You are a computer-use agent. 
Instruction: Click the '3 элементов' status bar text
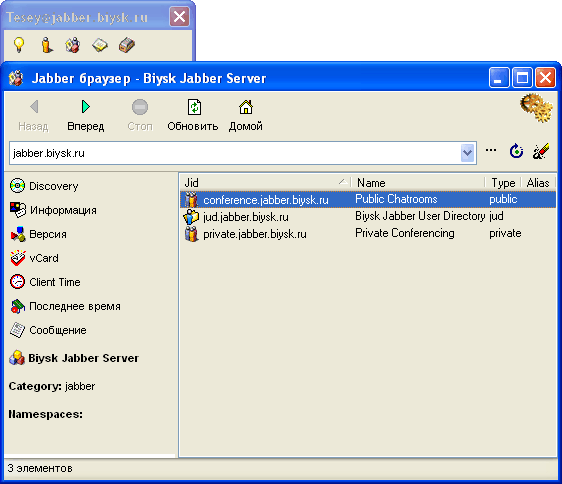pyautogui.click(x=40, y=468)
